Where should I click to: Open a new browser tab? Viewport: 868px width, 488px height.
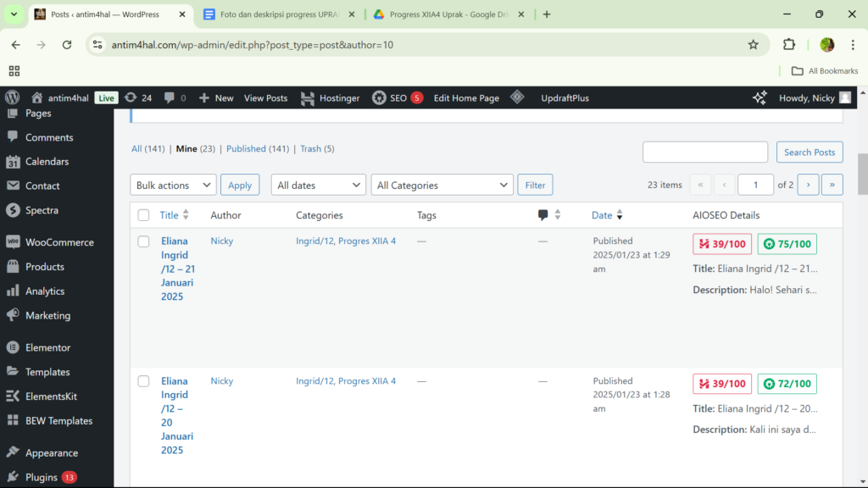pyautogui.click(x=547, y=14)
